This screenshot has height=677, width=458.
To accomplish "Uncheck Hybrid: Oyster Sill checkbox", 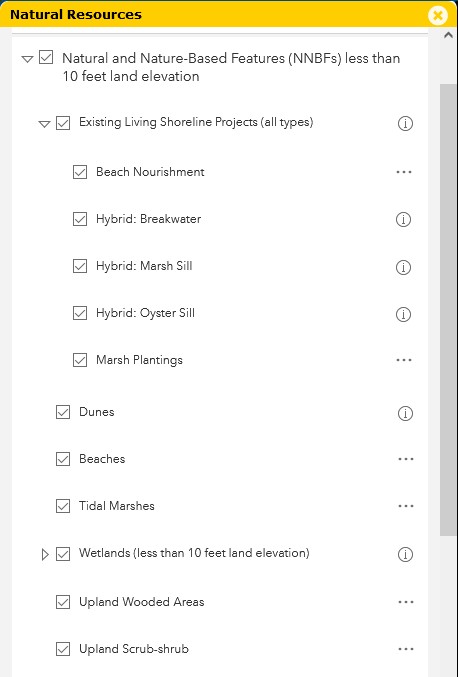I will click(x=80, y=313).
